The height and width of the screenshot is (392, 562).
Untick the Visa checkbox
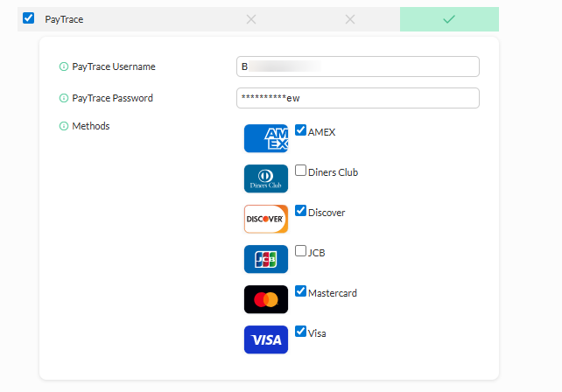point(301,332)
